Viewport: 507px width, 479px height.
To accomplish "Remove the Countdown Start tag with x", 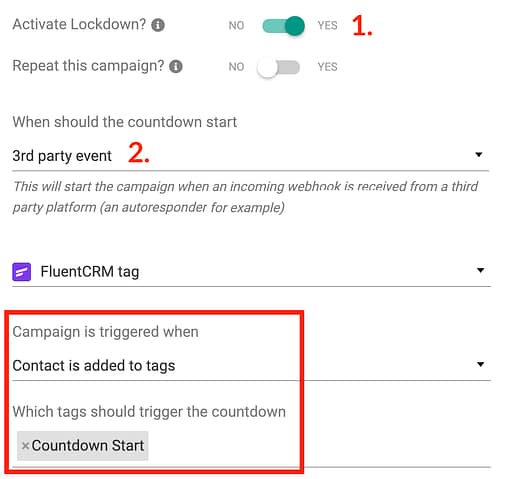I will point(25,446).
